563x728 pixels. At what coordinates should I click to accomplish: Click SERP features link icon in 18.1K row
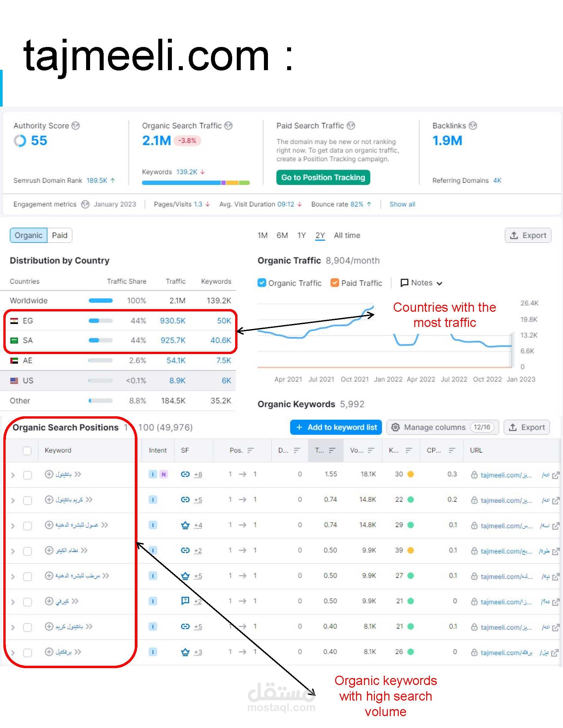coord(185,474)
